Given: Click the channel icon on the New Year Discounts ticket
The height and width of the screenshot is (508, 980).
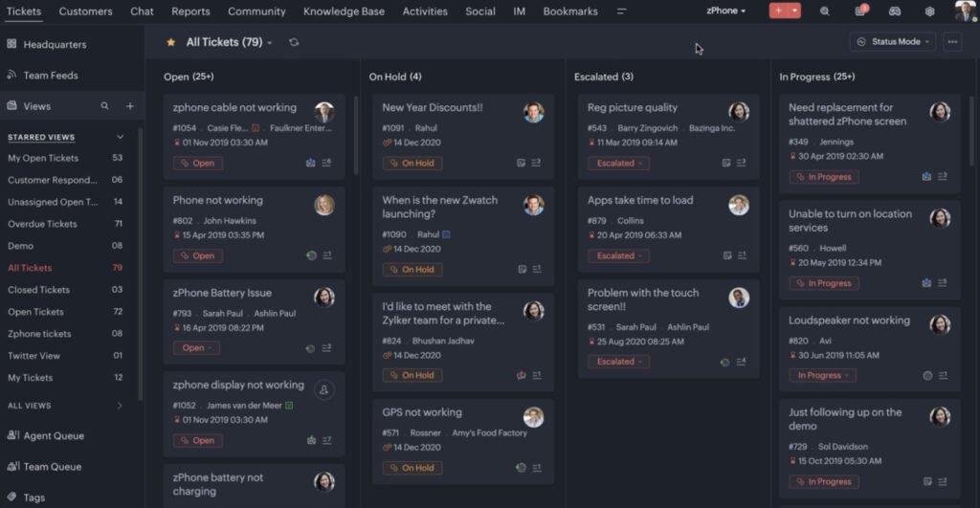Looking at the screenshot, I should 522,163.
